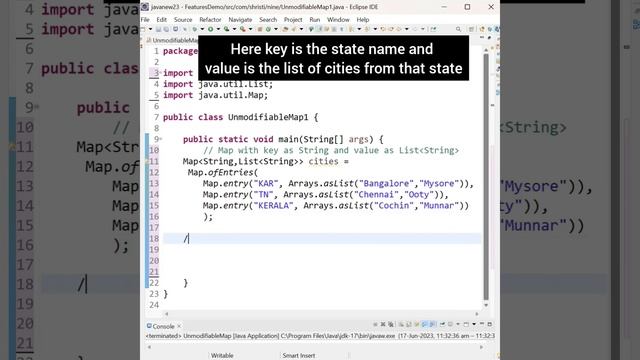Image resolution: width=640 pixels, height=360 pixels.
Task: Click the Terminate icon in Console toolbar
Action: pyautogui.click(x=375, y=324)
